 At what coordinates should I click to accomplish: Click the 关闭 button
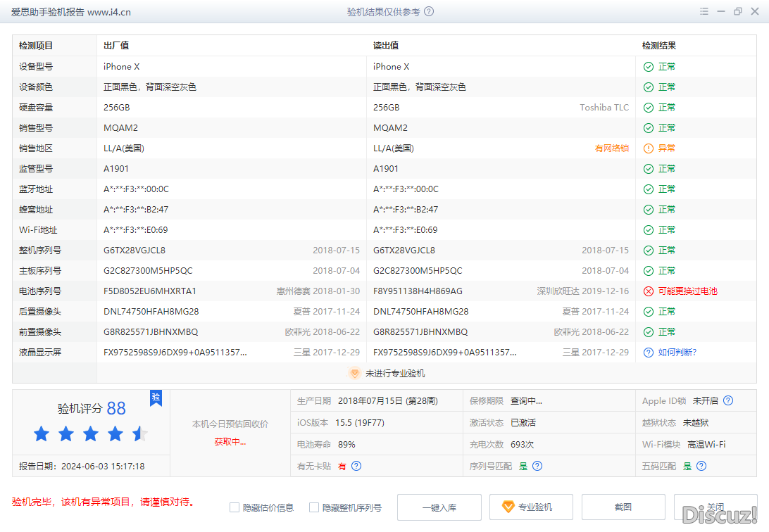pos(715,507)
